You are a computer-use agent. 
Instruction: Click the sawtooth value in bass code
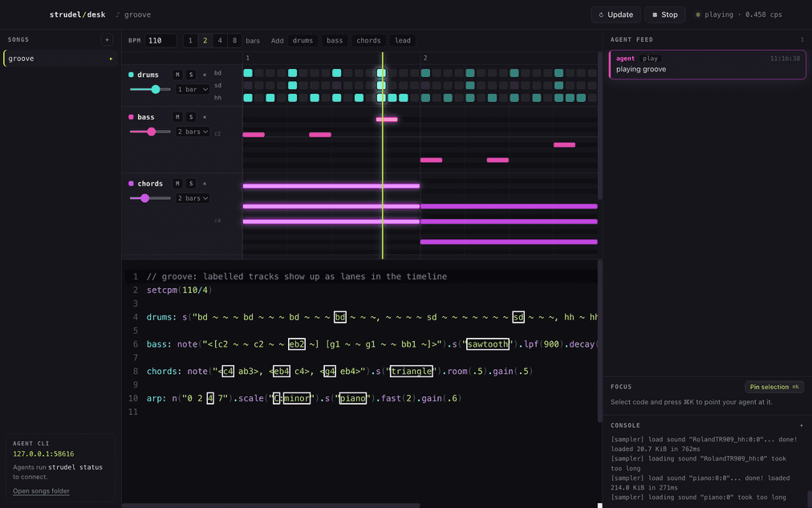coord(487,344)
